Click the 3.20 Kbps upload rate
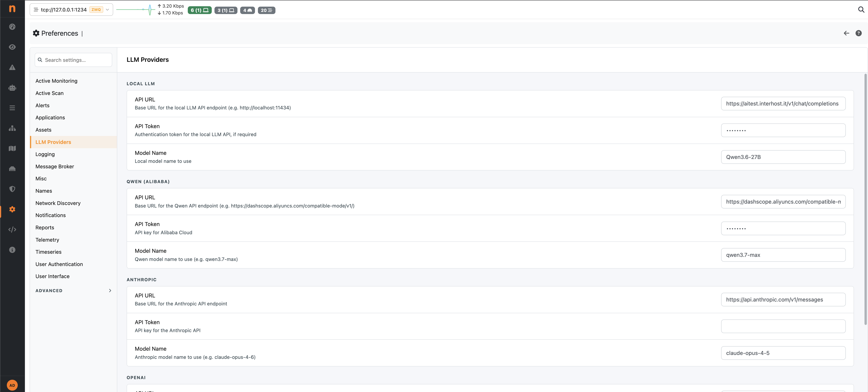Image resolution: width=868 pixels, height=392 pixels. coord(170,6)
